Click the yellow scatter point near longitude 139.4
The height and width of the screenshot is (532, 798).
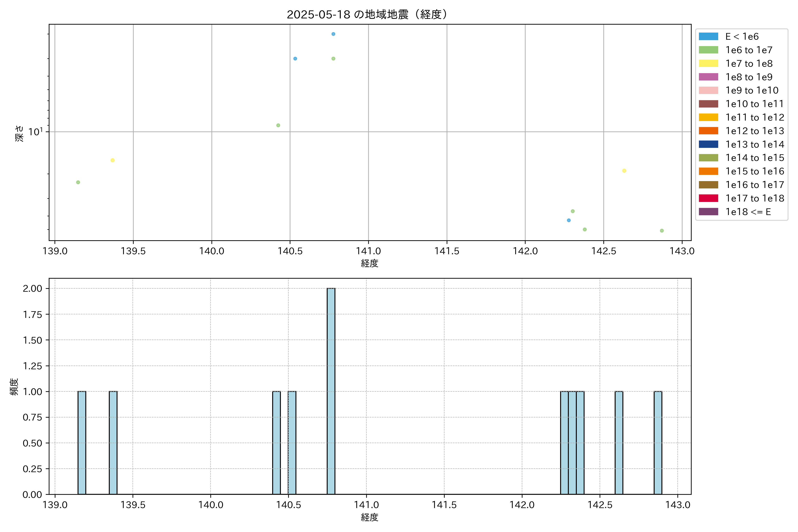[112, 160]
